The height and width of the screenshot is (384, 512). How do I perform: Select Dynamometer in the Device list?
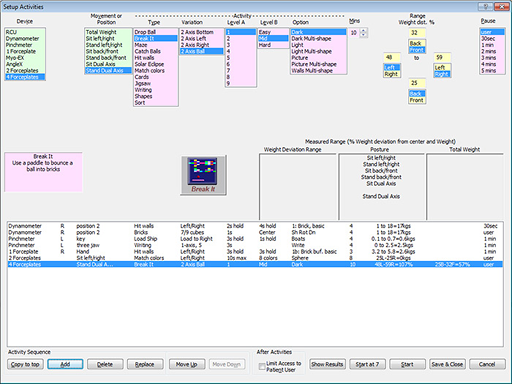pos(22,39)
